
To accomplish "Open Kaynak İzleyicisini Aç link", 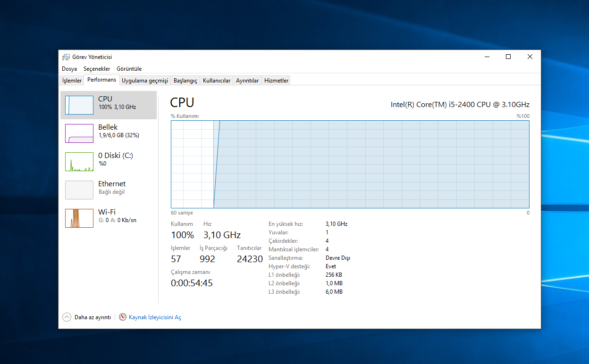I will click(x=155, y=317).
